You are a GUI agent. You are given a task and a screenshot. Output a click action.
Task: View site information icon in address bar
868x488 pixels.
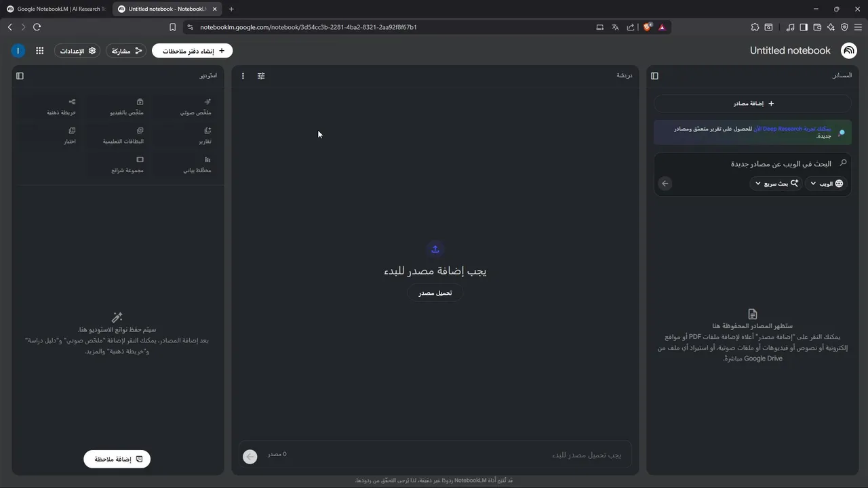(x=190, y=27)
